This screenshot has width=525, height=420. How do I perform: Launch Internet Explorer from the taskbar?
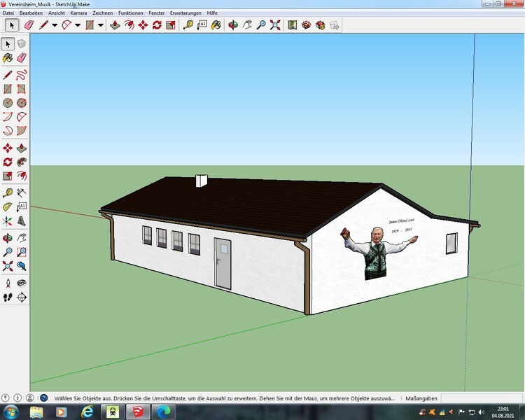[x=87, y=412]
